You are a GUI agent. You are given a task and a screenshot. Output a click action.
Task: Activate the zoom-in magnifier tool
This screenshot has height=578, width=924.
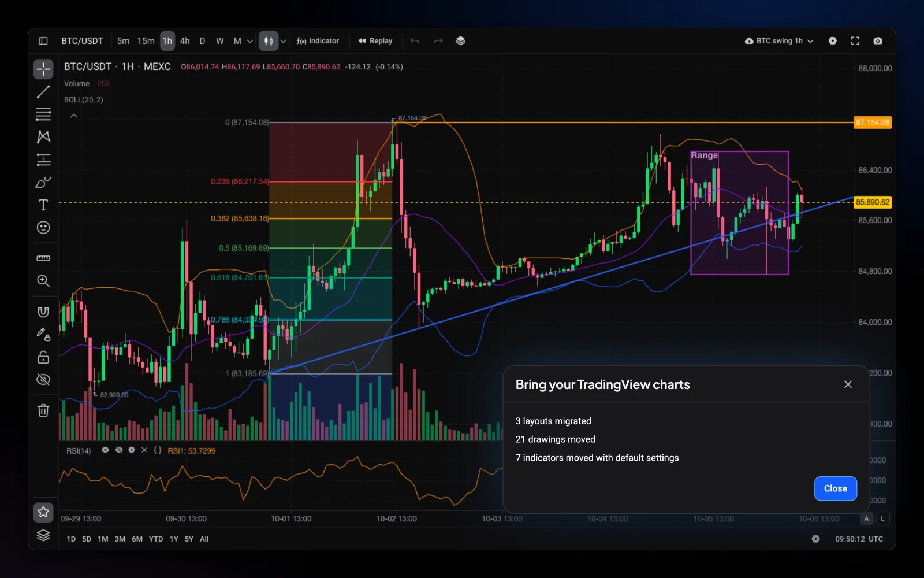(x=43, y=281)
